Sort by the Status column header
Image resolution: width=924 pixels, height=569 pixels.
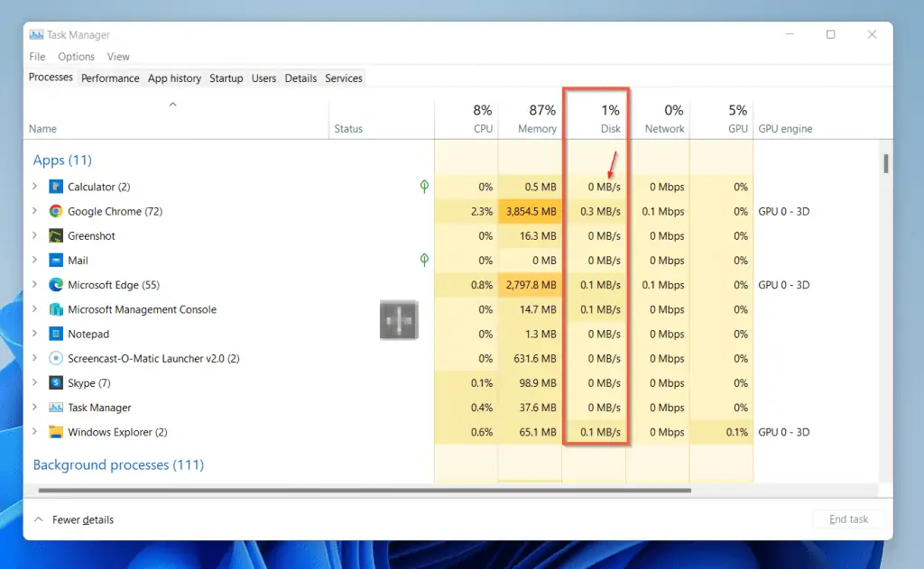(382, 118)
